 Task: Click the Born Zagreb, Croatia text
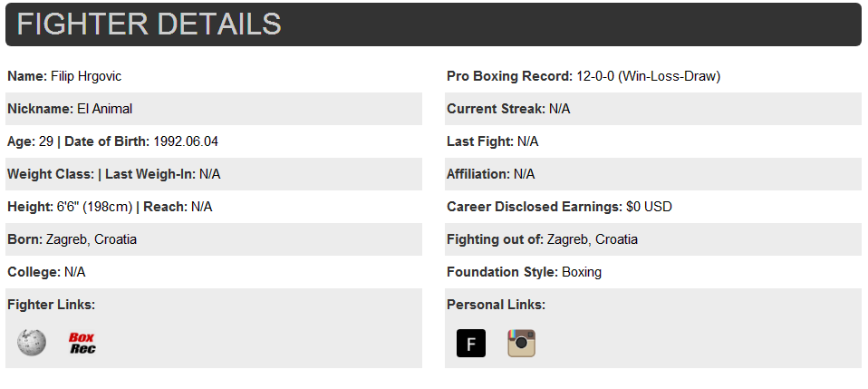pos(72,239)
